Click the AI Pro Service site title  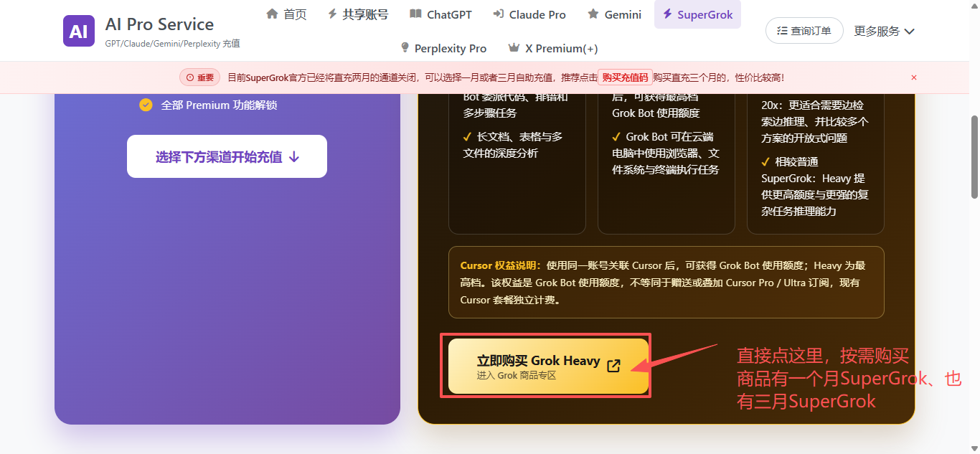[x=159, y=24]
